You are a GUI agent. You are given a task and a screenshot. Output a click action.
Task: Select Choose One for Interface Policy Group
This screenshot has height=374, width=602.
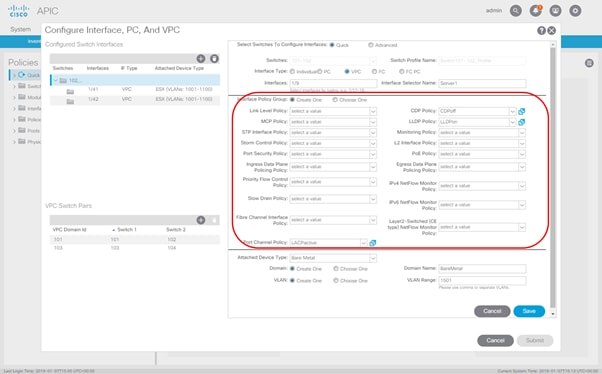coord(335,100)
